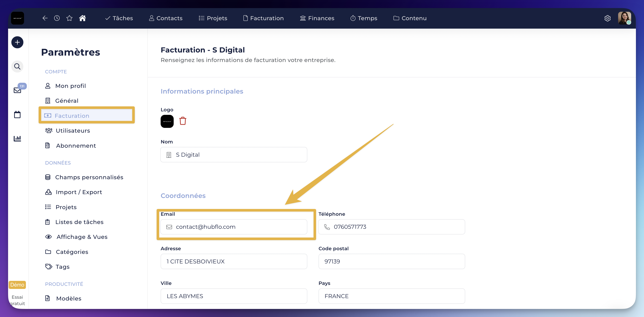This screenshot has height=317, width=644.
Task: Open favorites star icon
Action: (70, 18)
